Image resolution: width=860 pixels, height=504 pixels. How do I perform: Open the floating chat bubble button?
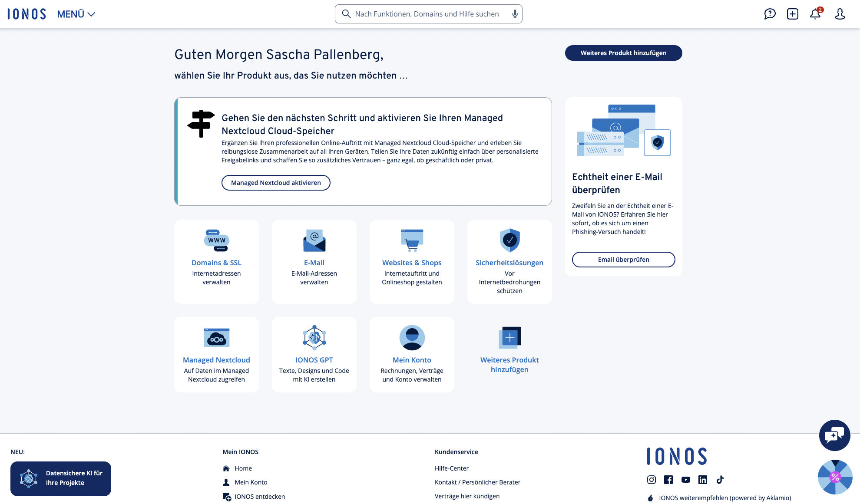pyautogui.click(x=834, y=435)
